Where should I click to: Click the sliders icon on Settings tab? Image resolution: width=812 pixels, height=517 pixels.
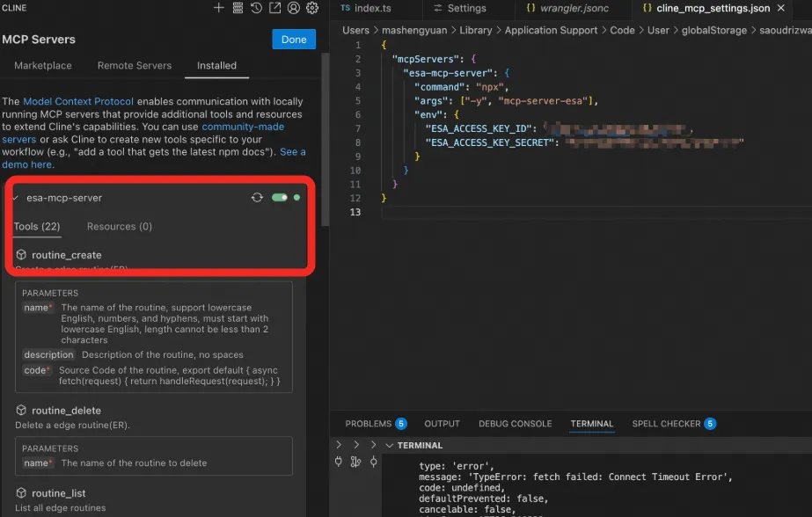[x=438, y=8]
